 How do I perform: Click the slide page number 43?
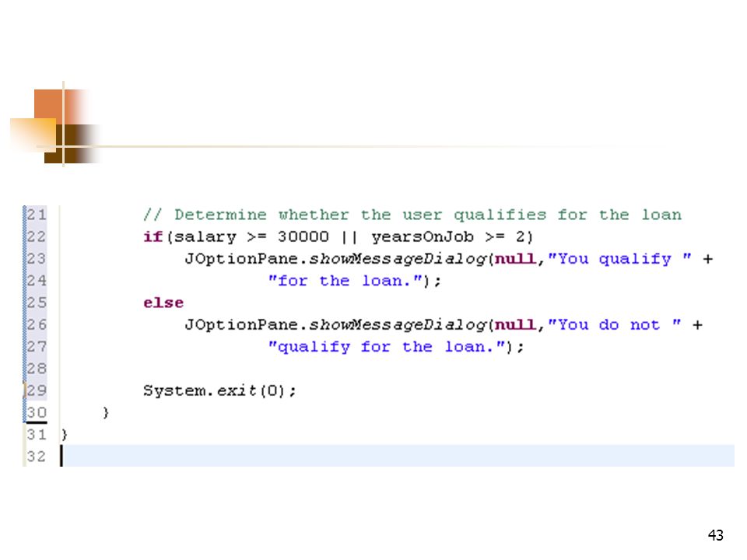(x=716, y=535)
